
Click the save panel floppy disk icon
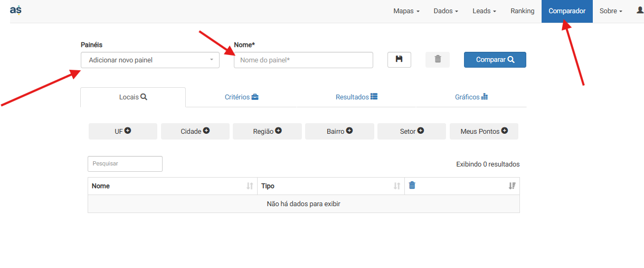(x=399, y=60)
